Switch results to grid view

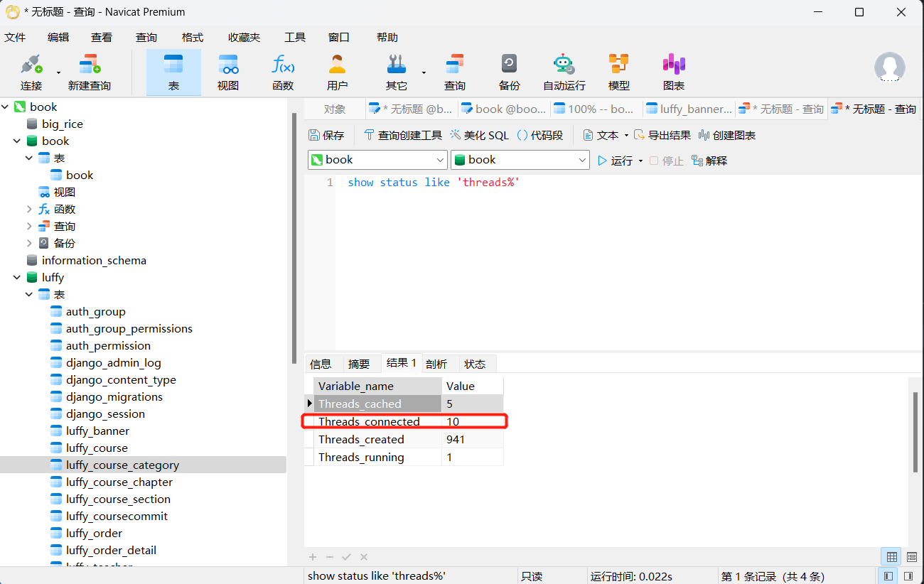pyautogui.click(x=892, y=557)
